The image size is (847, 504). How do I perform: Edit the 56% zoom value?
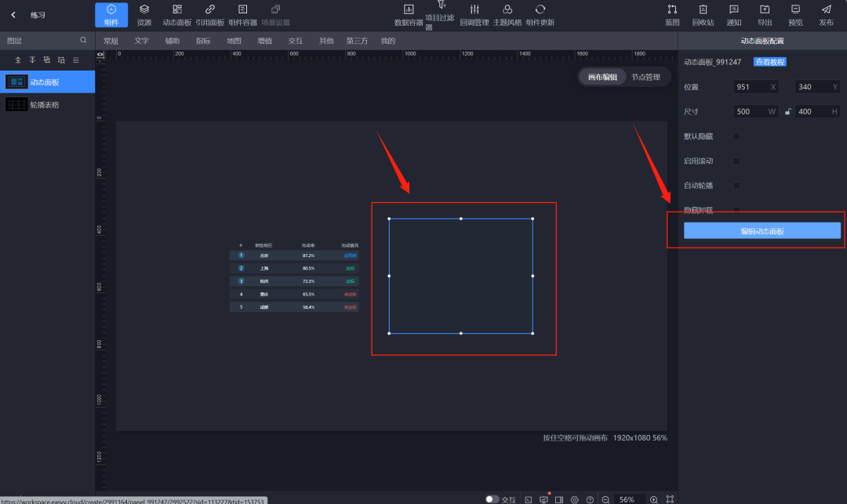[x=629, y=499]
